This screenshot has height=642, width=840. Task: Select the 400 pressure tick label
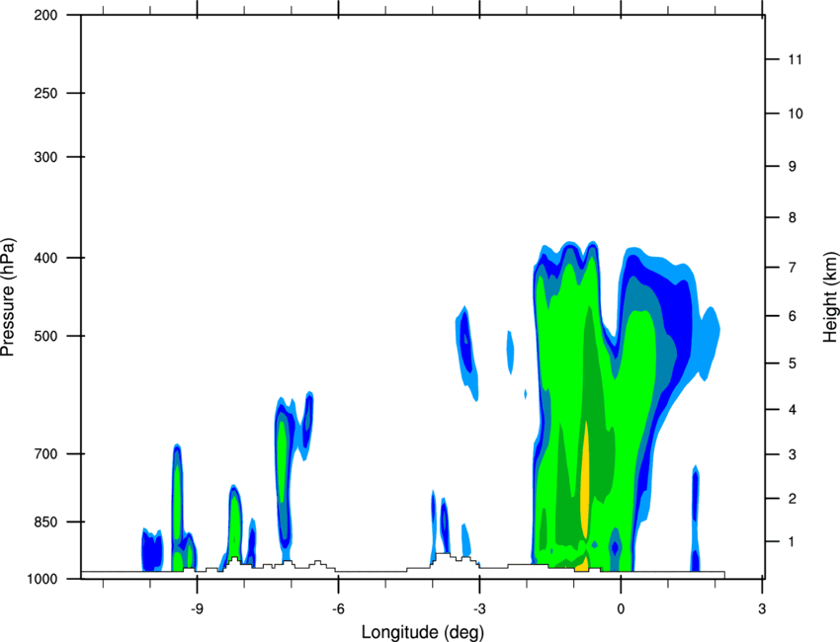tap(45, 258)
